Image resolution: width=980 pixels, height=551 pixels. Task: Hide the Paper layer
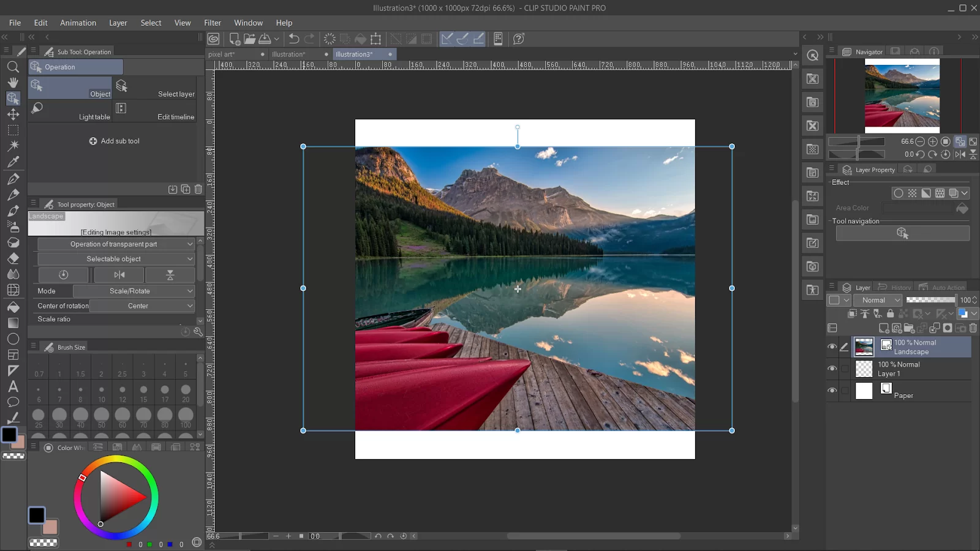pos(832,391)
